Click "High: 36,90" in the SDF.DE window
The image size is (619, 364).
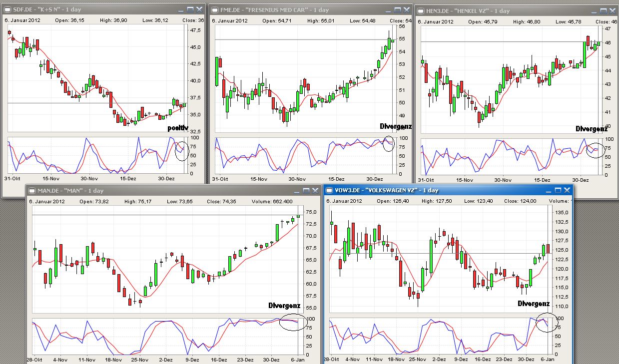[x=113, y=20]
